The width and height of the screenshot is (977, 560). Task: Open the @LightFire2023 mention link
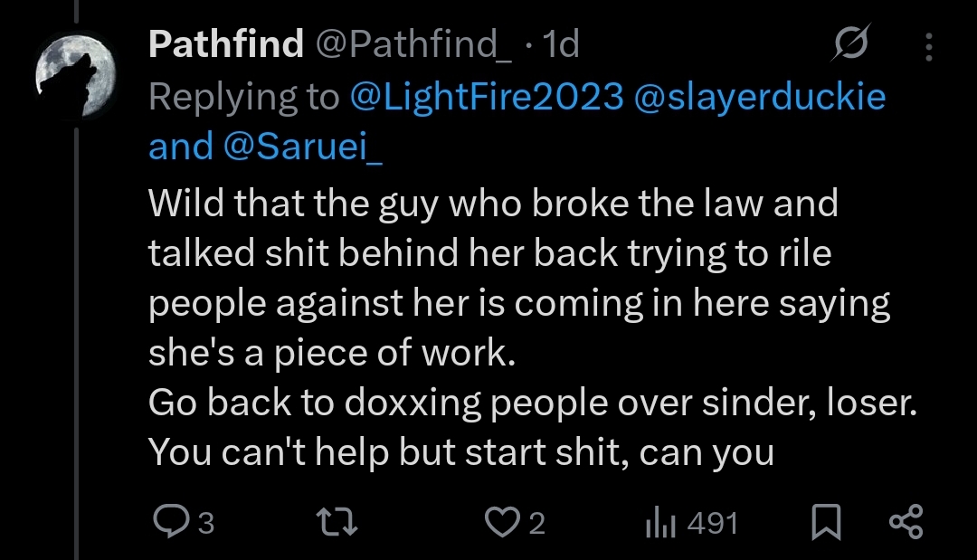pyautogui.click(x=487, y=96)
